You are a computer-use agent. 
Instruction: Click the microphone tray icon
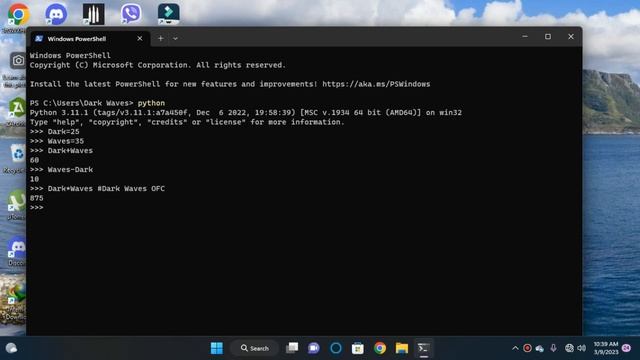pos(553,348)
